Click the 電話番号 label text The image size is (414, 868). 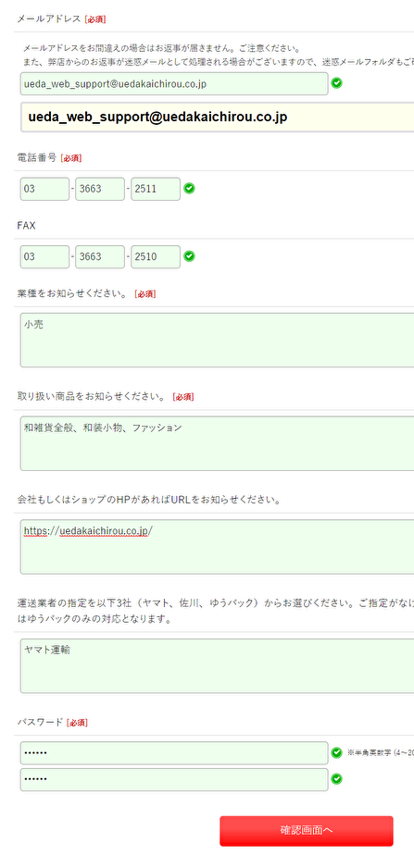click(x=36, y=157)
